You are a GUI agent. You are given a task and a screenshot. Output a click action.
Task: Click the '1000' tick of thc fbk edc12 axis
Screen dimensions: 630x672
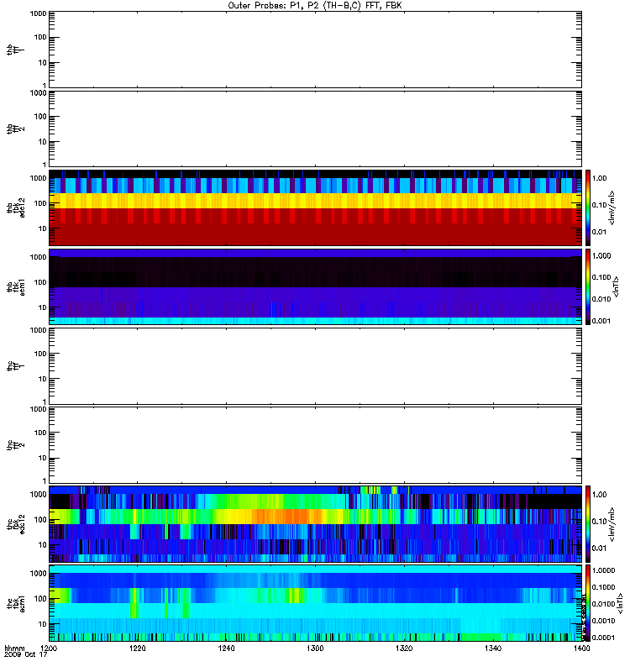click(x=38, y=494)
